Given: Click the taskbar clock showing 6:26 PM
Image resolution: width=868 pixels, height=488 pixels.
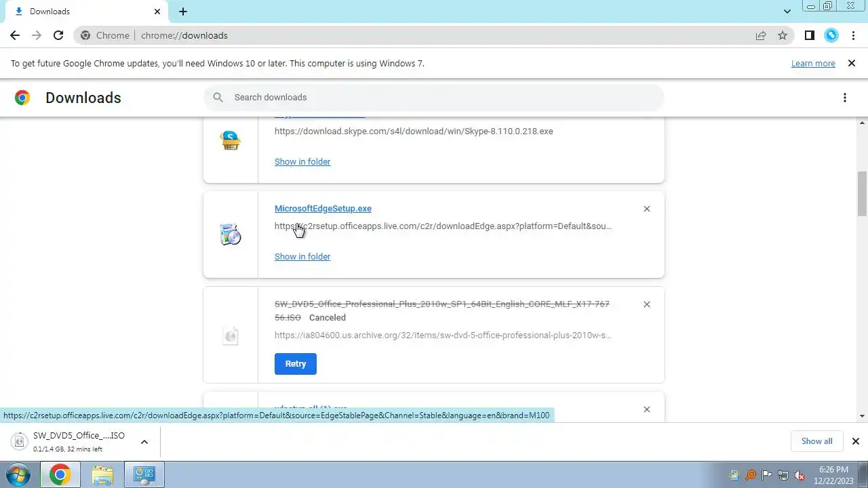Looking at the screenshot, I should [x=833, y=474].
